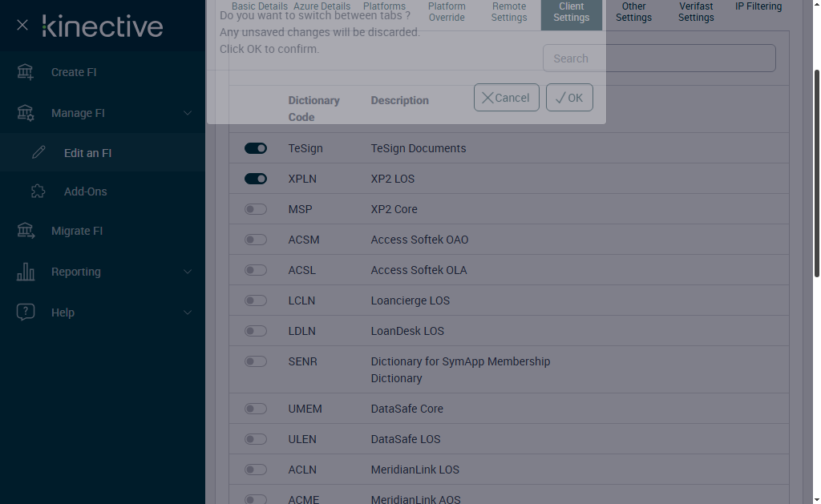
Task: Enable the MSP XP2 Core toggle
Action: 256,209
